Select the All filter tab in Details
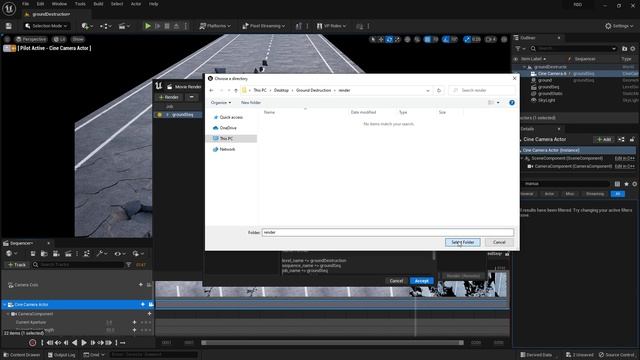This screenshot has width=640, height=360. coord(618,194)
